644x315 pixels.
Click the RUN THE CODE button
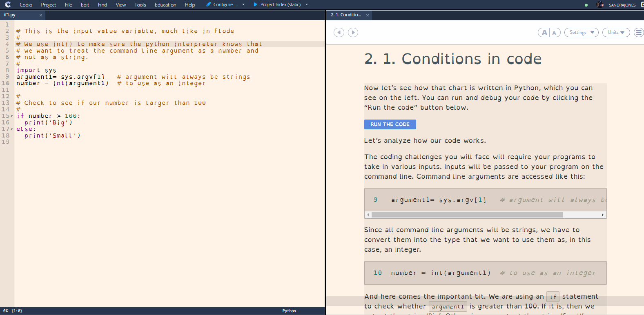coord(390,124)
